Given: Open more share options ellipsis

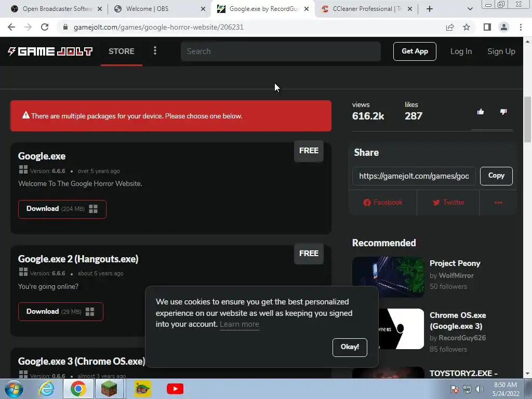Looking at the screenshot, I should point(498,203).
